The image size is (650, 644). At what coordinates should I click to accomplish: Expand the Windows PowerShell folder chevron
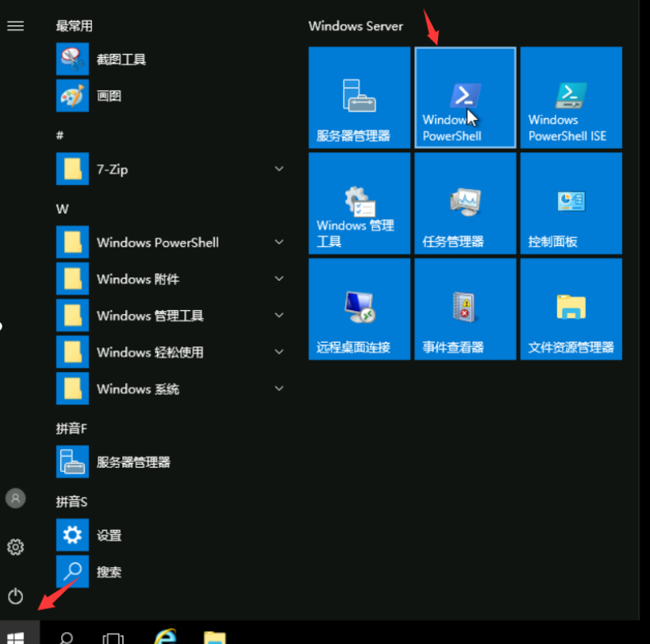coord(279,242)
